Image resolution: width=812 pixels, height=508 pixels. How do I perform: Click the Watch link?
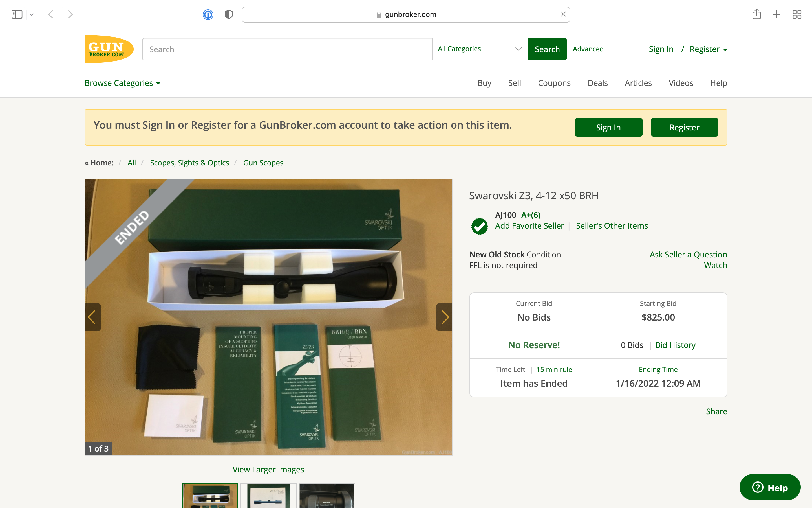point(715,265)
